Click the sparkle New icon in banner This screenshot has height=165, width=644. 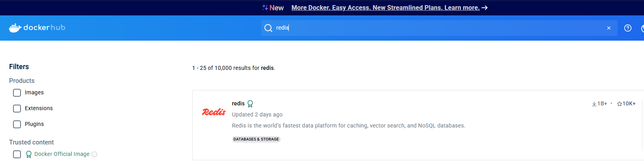(x=265, y=7)
